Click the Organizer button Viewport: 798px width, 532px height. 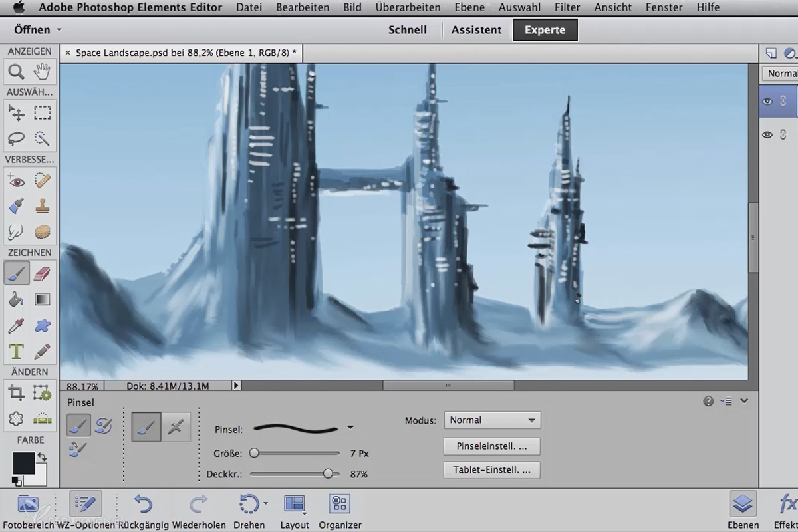tap(340, 510)
